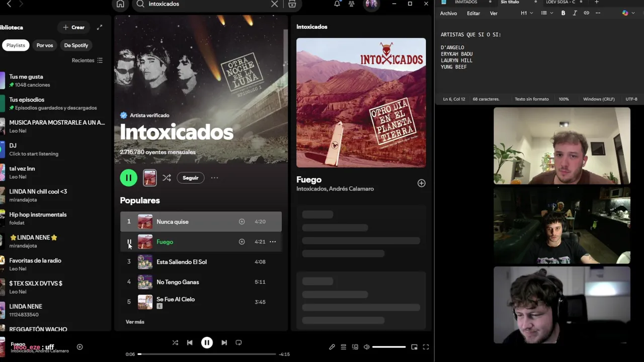Add Fuego track row to liked songs

(x=242, y=242)
